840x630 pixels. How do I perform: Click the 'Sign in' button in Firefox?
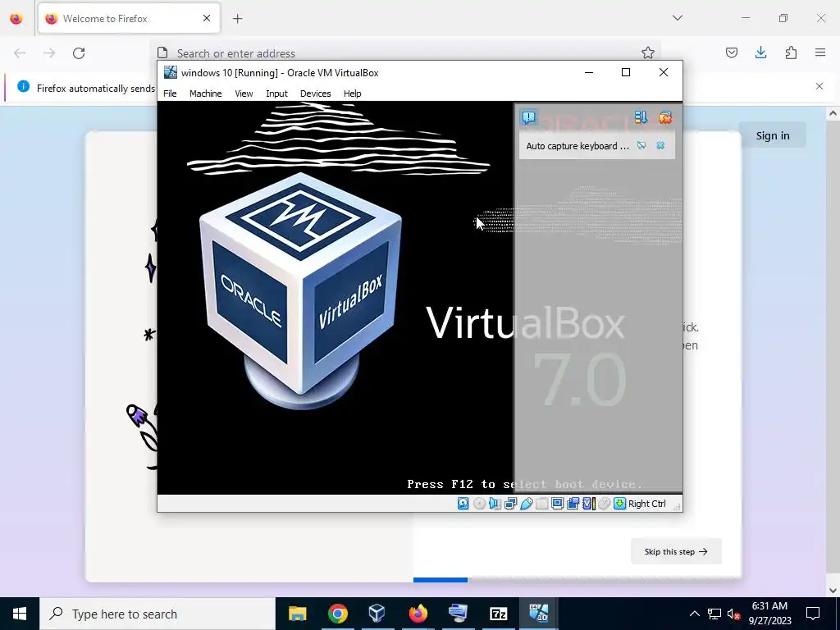click(x=773, y=135)
